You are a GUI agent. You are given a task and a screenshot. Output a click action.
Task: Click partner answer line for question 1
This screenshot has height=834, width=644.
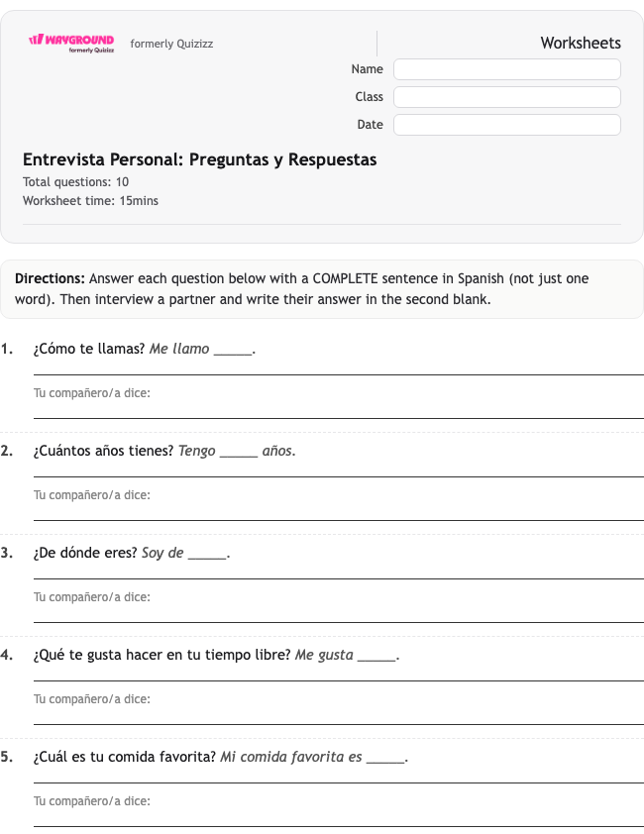click(x=339, y=413)
